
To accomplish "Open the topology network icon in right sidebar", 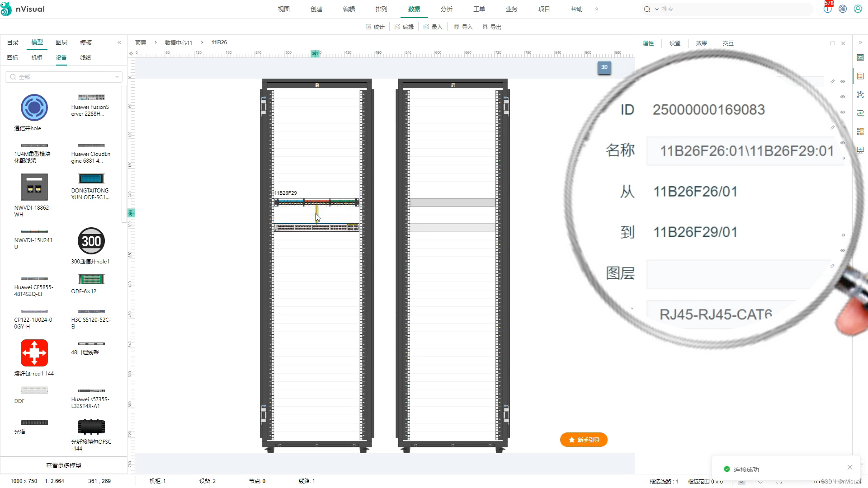I will coord(860,94).
